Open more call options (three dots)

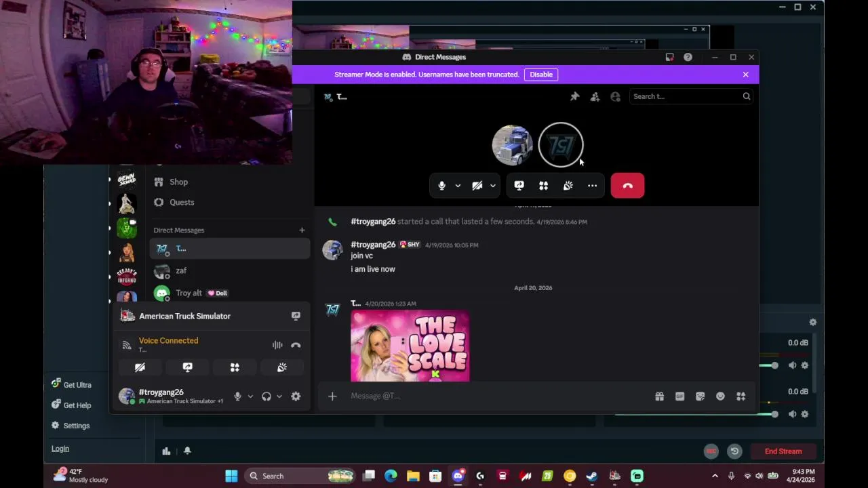[x=592, y=186]
